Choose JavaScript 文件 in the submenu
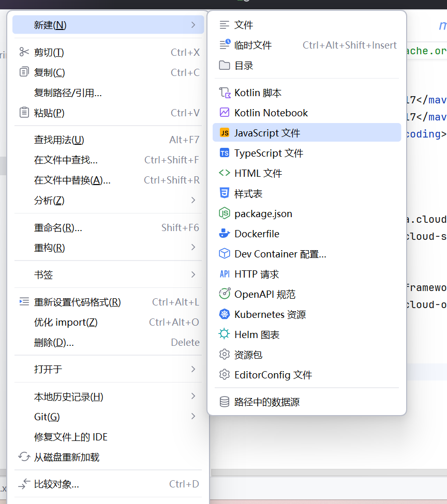Image resolution: width=447 pixels, height=504 pixels. pos(307,132)
